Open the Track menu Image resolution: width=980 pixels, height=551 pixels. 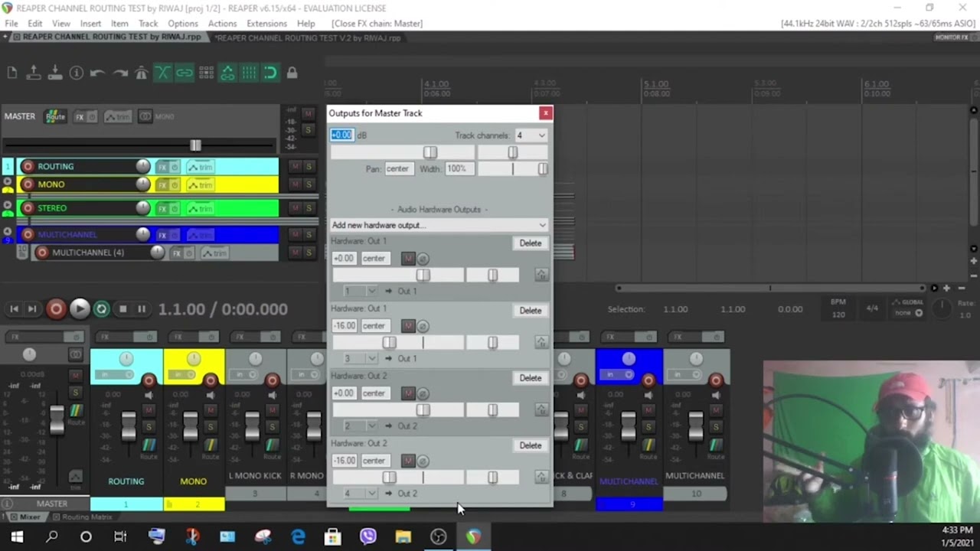(x=148, y=24)
